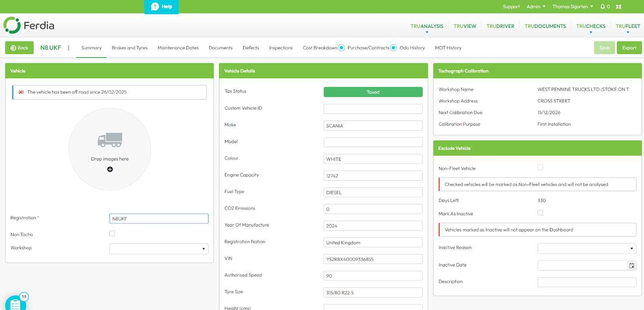Open the Odo History tab
This screenshot has width=644, height=310.
[x=412, y=48]
